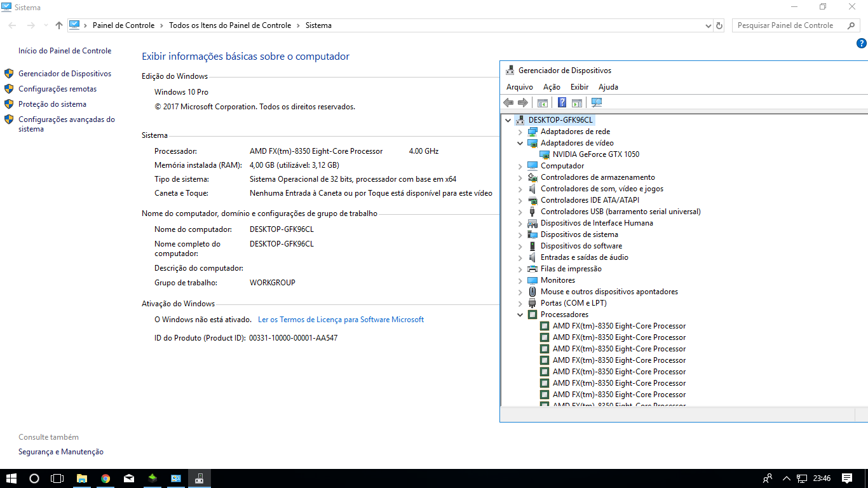Screen dimensions: 868x488
Task: Open the Ajuda menu
Action: [x=608, y=87]
